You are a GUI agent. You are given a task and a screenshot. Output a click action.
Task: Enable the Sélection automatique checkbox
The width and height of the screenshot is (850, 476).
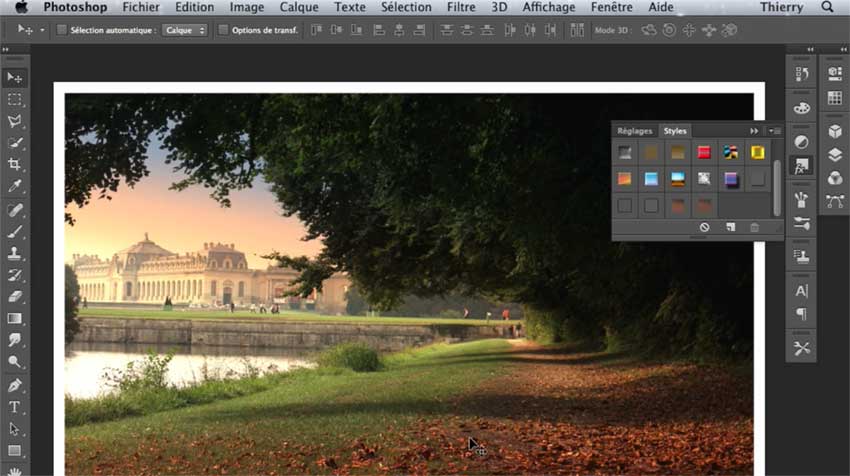[62, 30]
